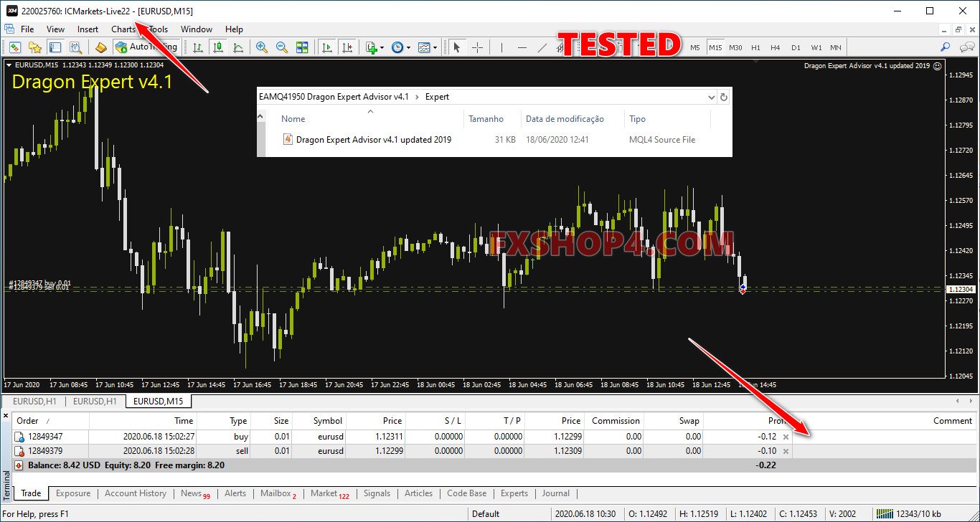Close the sell order 12849379

point(785,451)
